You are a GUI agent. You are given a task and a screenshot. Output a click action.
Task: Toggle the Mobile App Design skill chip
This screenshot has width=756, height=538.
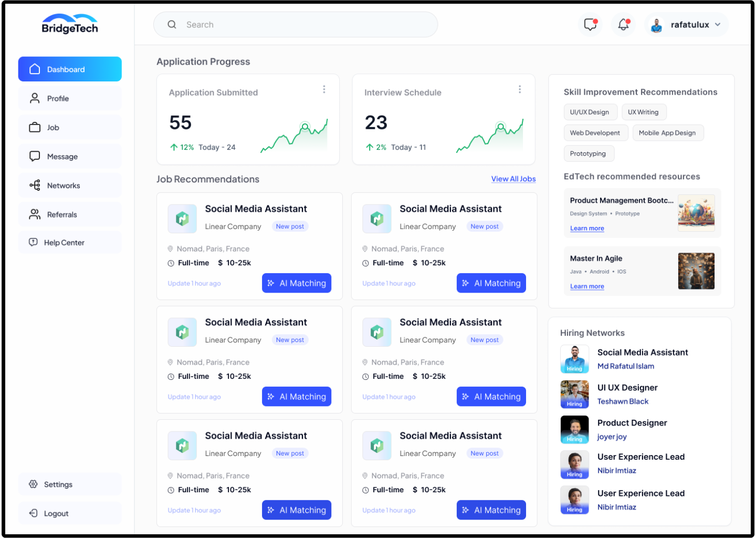tap(668, 132)
